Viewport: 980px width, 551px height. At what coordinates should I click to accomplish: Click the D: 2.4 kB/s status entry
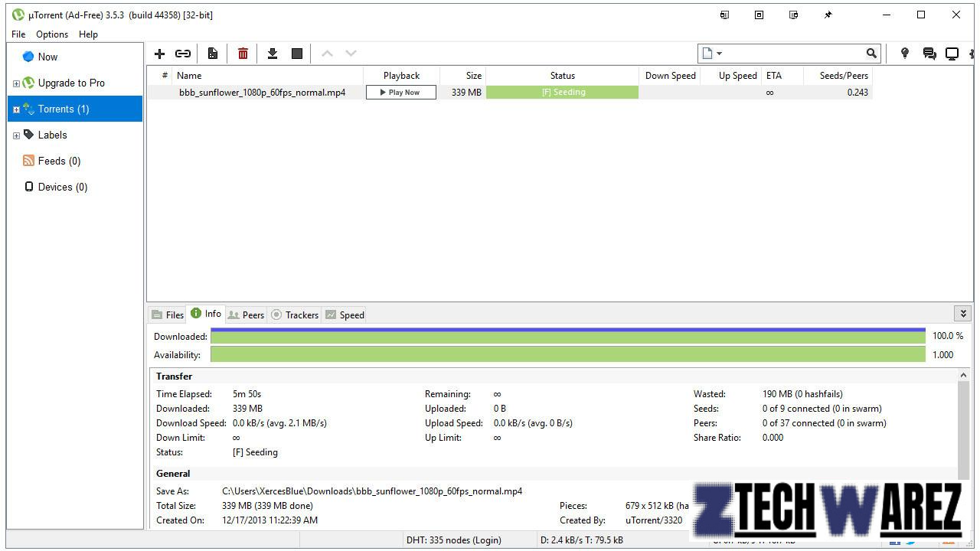coord(582,540)
